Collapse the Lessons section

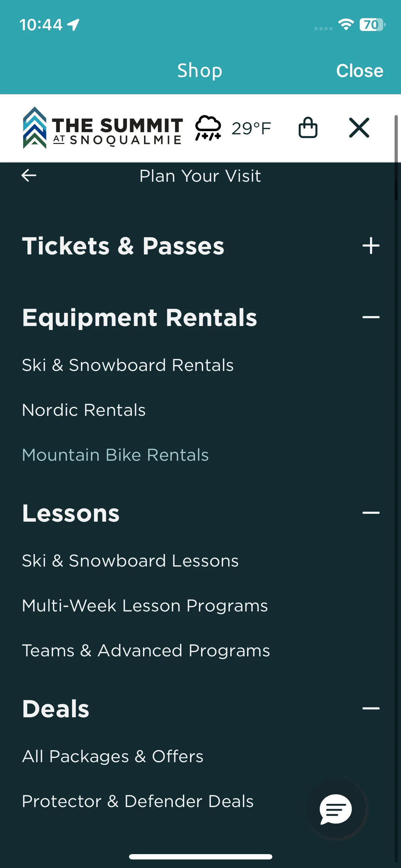tap(371, 513)
